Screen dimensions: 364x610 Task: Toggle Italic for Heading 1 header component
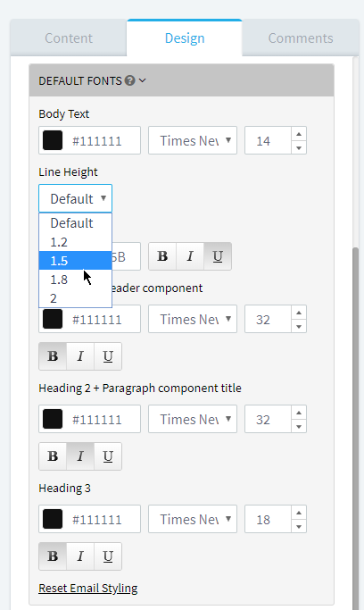coord(80,356)
